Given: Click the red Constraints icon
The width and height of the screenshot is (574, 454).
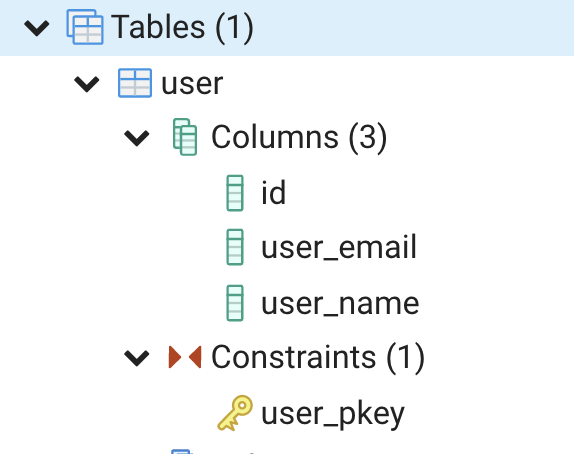Looking at the screenshot, I should [x=185, y=357].
